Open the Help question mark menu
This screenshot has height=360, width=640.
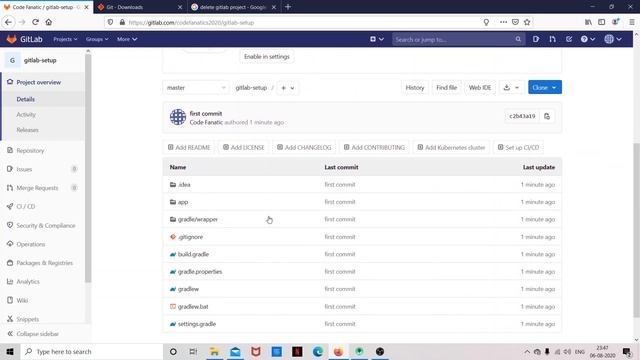(x=588, y=39)
